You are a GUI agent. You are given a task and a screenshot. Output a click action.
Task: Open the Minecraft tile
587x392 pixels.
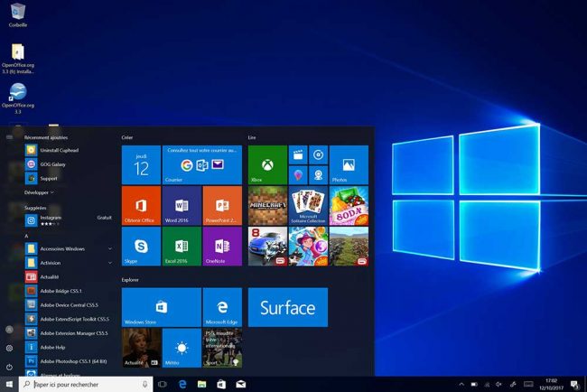[x=267, y=206]
